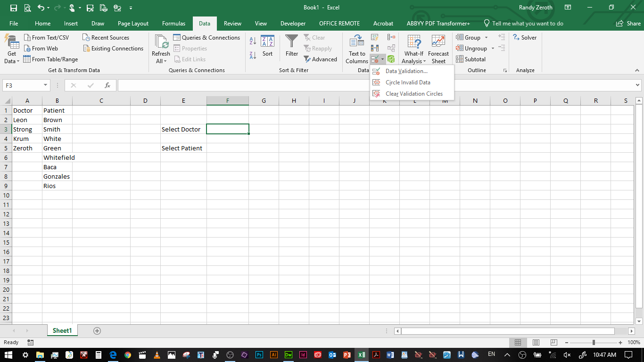Open the Photoshop taskbar icon
This screenshot has width=644, height=362.
click(259, 354)
